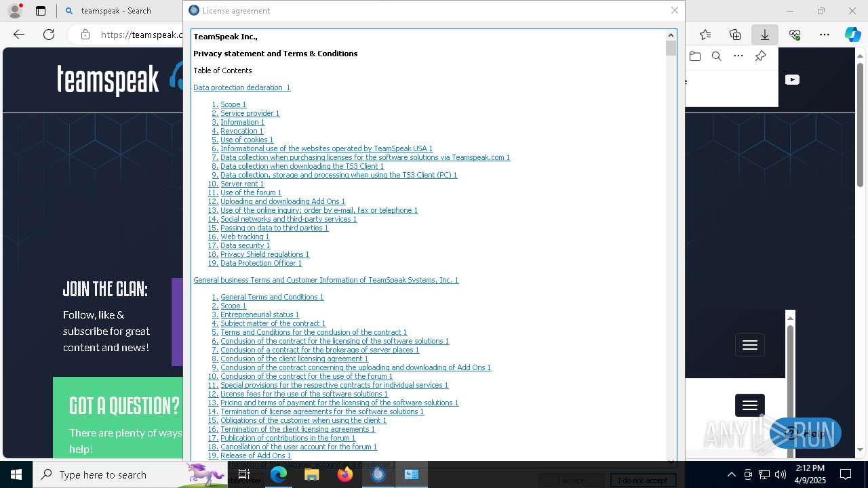Image resolution: width=868 pixels, height=488 pixels.
Task: Open 'General business Terms and Customer Information' link
Action: pos(325,280)
